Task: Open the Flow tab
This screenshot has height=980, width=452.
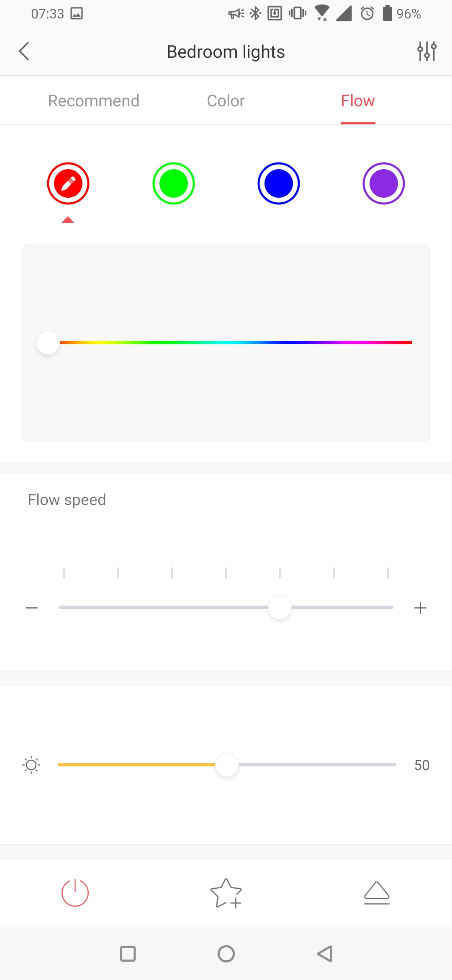Action: coord(358,101)
